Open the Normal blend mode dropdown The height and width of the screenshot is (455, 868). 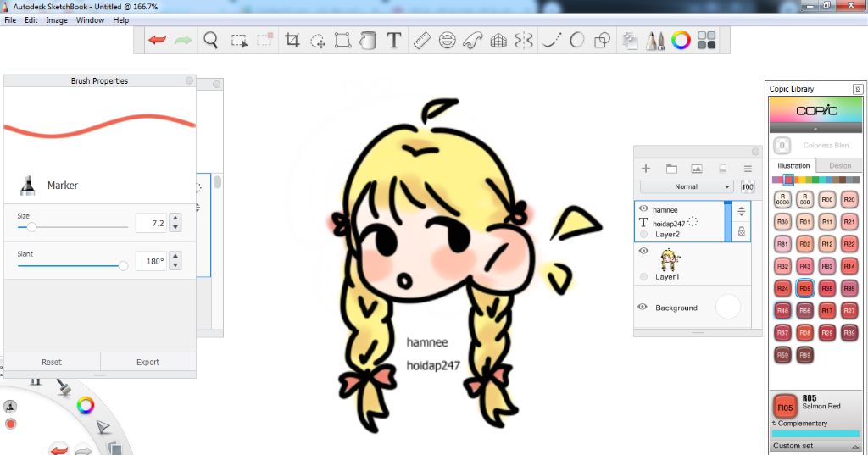[687, 186]
